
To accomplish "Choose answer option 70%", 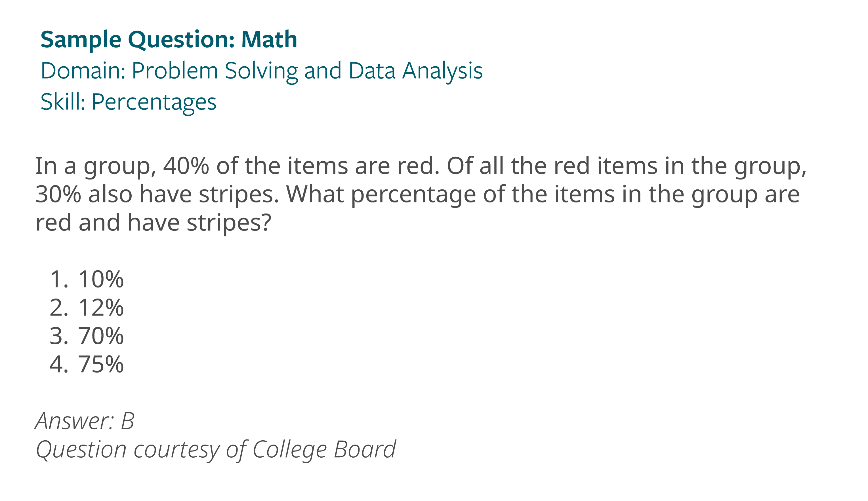I will pyautogui.click(x=101, y=336).
